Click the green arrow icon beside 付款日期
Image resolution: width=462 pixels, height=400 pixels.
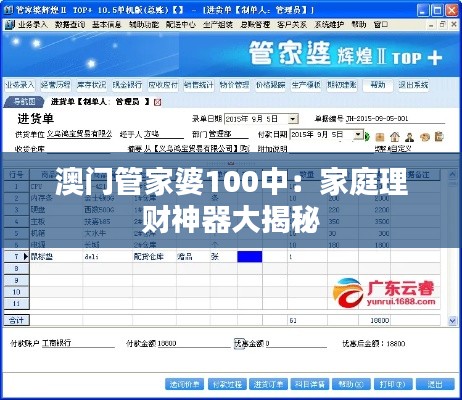pos(367,136)
